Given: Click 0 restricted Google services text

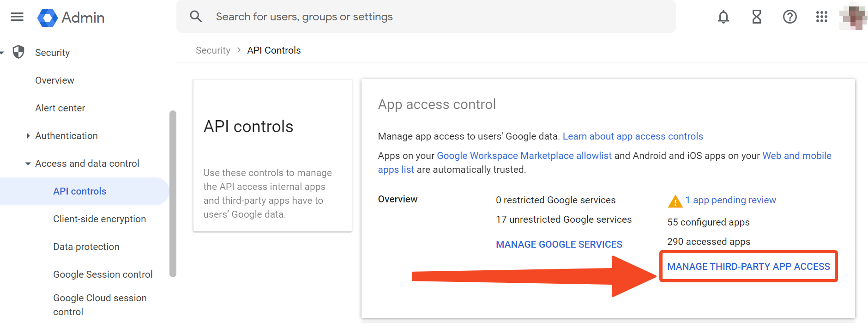Looking at the screenshot, I should pos(556,200).
